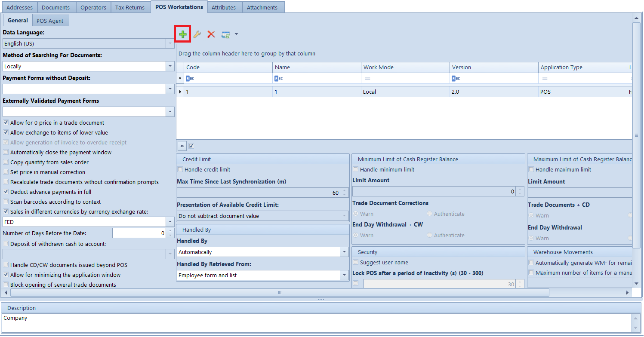Enable Copy quantity from sales order
The image size is (644, 337).
point(6,162)
